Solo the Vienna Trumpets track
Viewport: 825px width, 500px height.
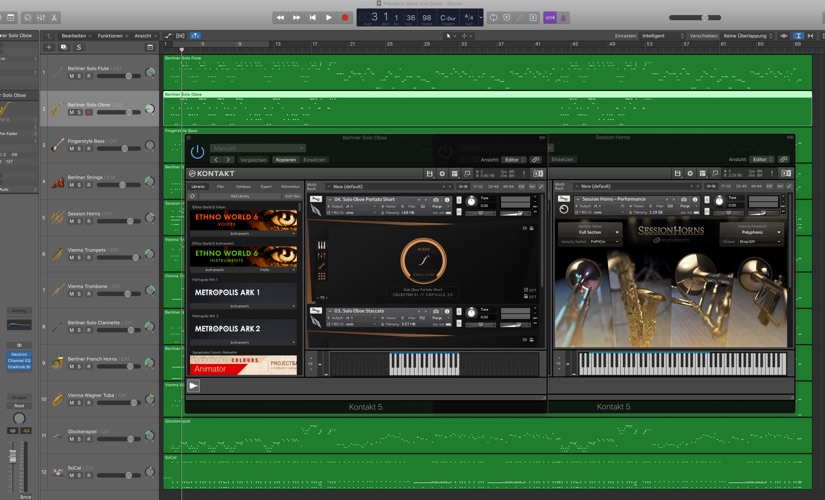(x=79, y=257)
